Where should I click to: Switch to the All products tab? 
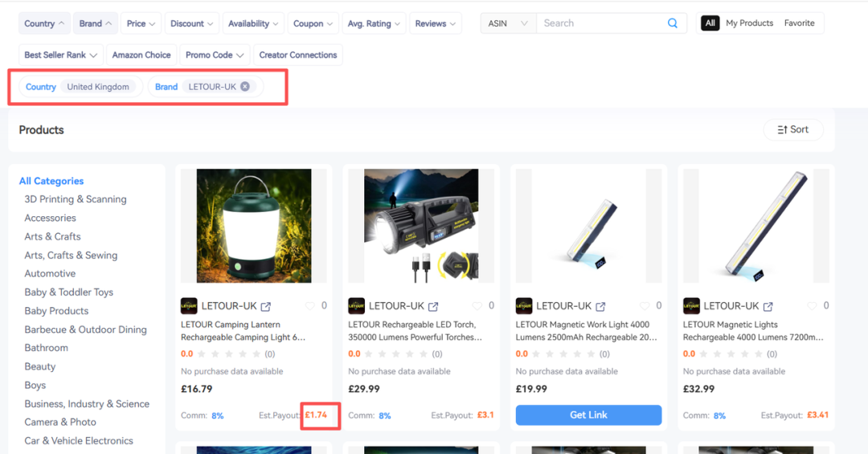tap(710, 23)
